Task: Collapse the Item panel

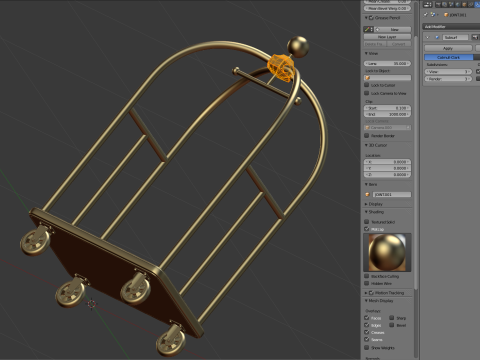Action: pyautogui.click(x=366, y=184)
